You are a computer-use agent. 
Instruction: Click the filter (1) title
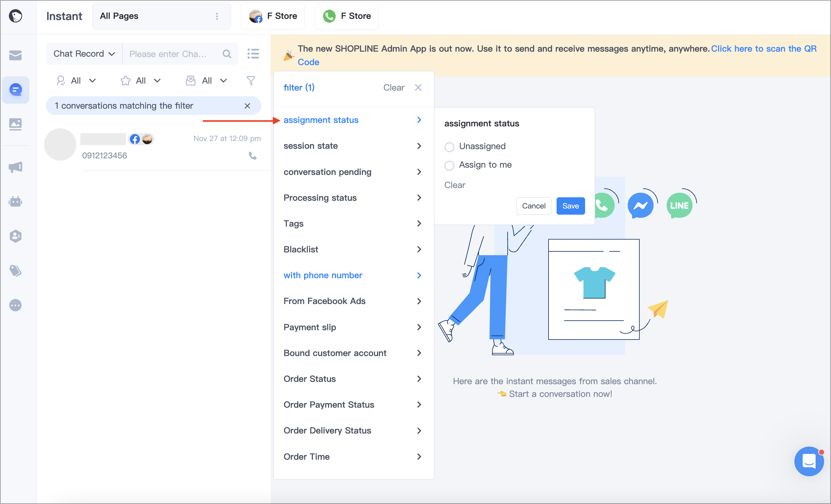pyautogui.click(x=299, y=87)
